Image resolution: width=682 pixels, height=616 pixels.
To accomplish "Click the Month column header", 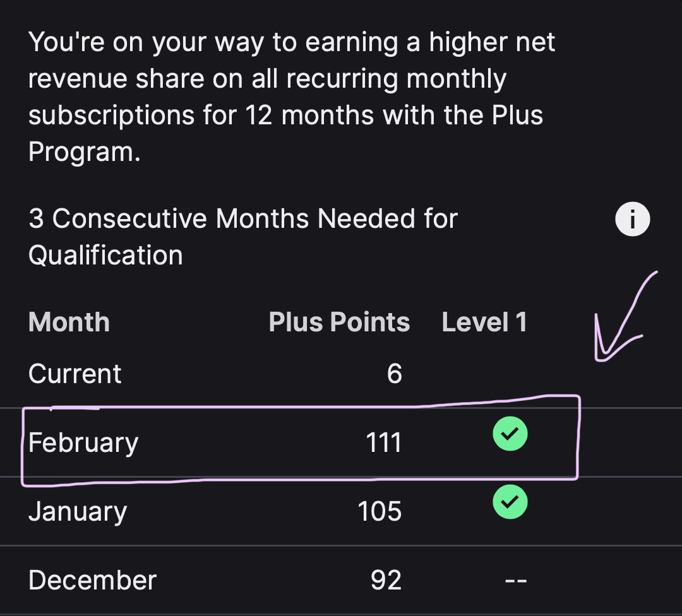I will [x=69, y=323].
